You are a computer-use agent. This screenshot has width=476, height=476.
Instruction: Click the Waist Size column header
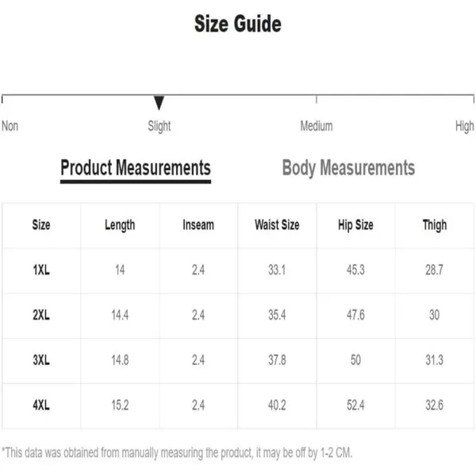(x=277, y=225)
